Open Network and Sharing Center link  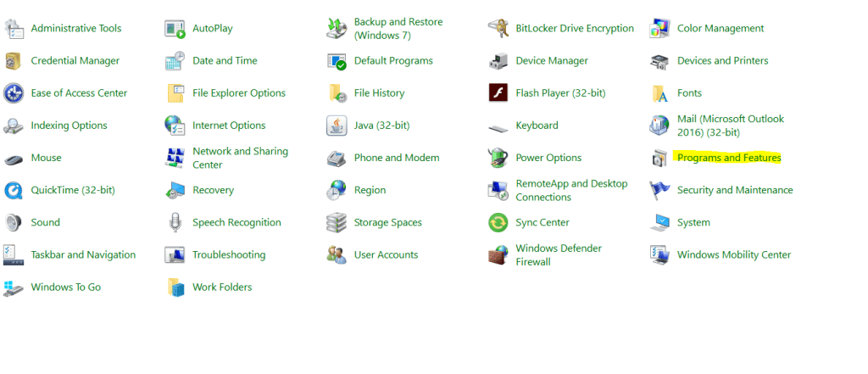tap(240, 158)
